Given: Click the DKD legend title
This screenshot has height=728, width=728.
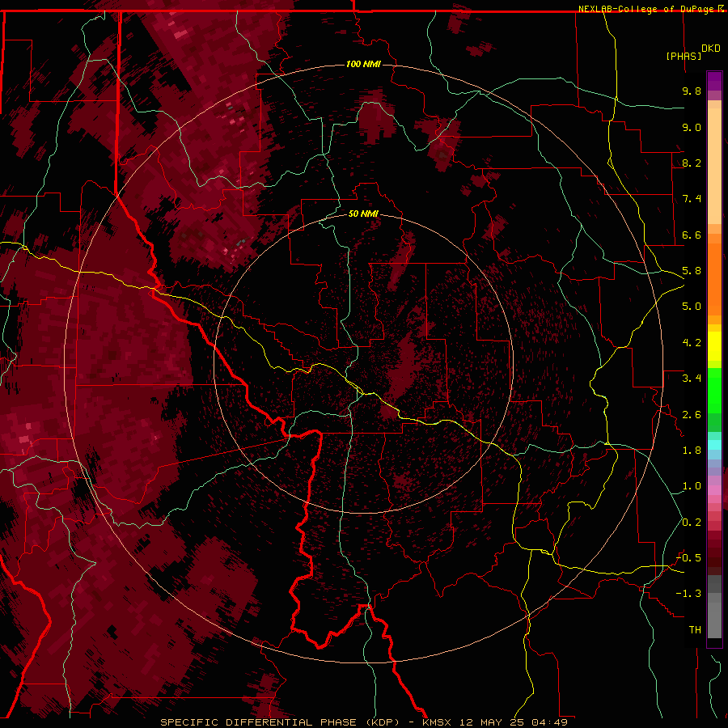Looking at the screenshot, I should (711, 49).
